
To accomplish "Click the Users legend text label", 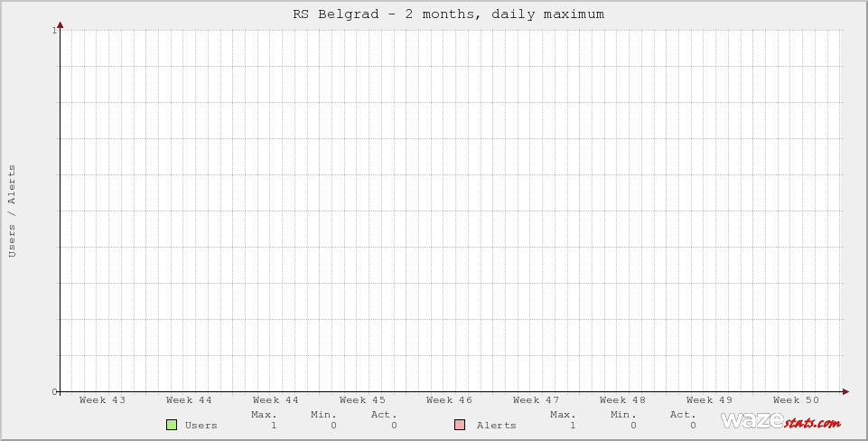I will click(x=201, y=426).
